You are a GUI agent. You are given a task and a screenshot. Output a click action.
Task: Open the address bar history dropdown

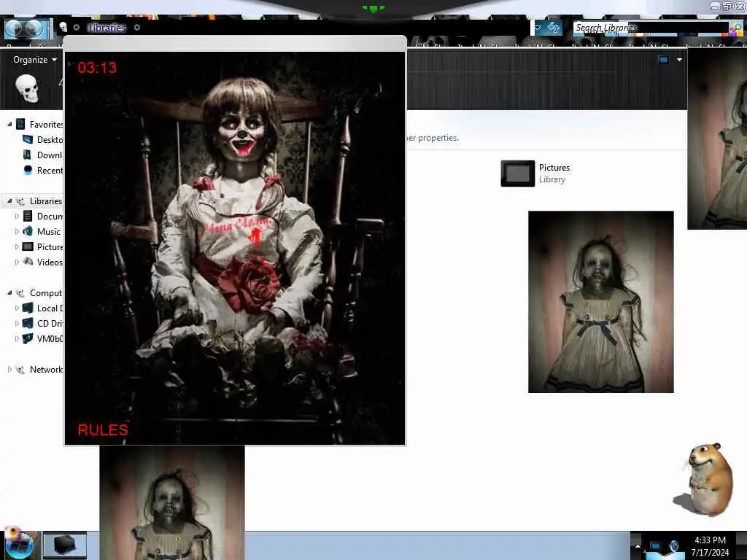[538, 28]
